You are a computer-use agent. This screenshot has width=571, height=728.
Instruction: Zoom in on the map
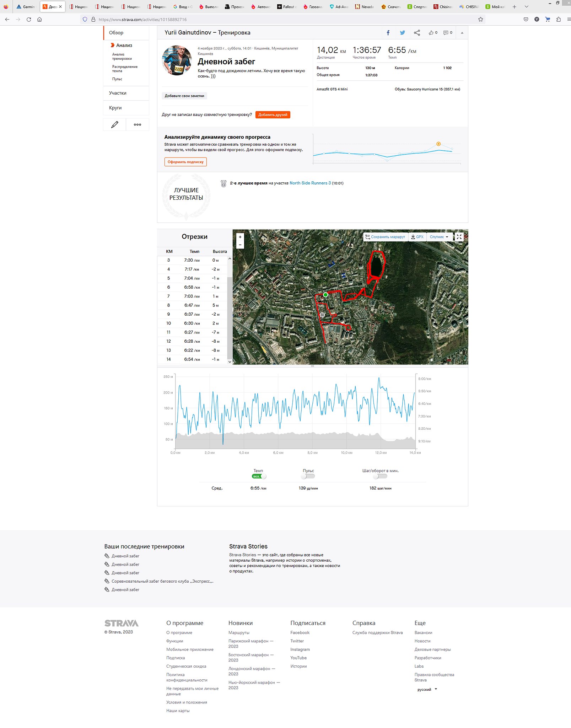[240, 237]
